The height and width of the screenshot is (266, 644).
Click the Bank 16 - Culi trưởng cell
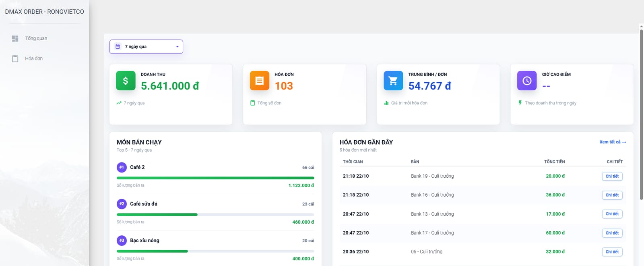pos(432,195)
